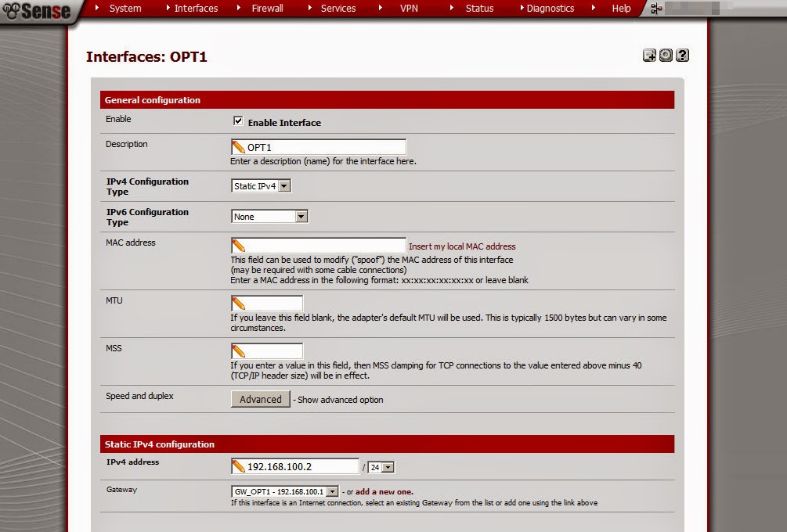Open the help question mark icon
This screenshot has height=532, width=787.
point(681,55)
